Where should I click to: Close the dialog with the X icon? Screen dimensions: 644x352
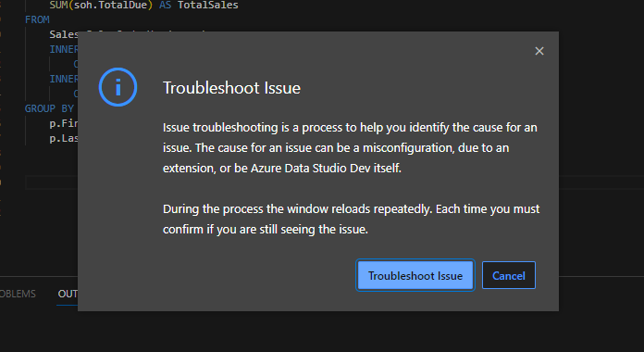click(539, 51)
